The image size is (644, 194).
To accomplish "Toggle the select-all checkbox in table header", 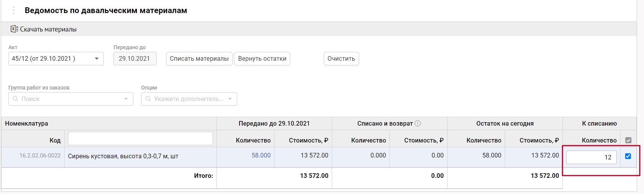I will coord(628,140).
